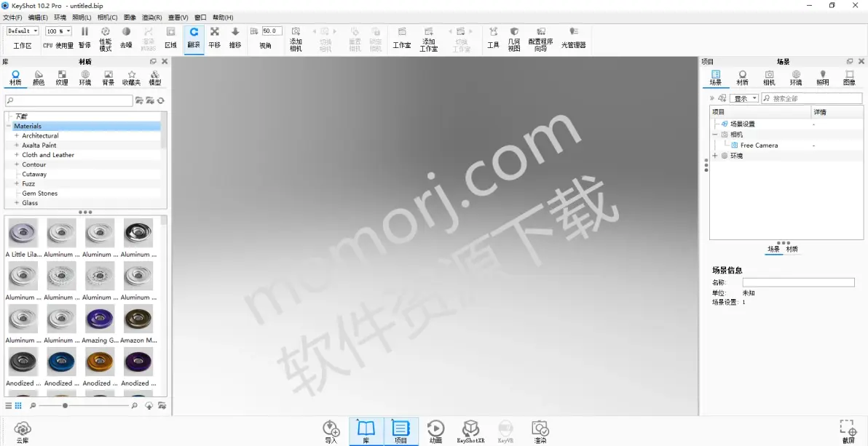Expand the Fuzz folder
Screen dimensions: 868x446
pos(17,184)
